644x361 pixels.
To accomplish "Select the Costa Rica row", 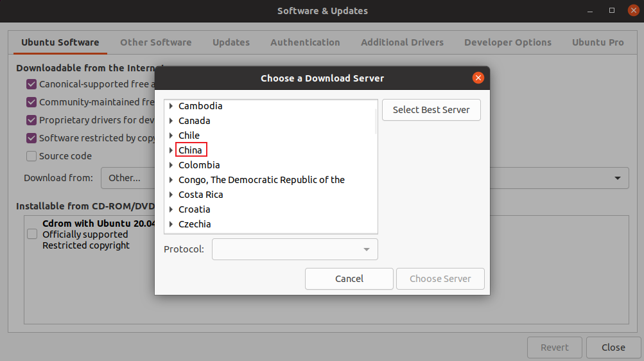I will coord(270,195).
